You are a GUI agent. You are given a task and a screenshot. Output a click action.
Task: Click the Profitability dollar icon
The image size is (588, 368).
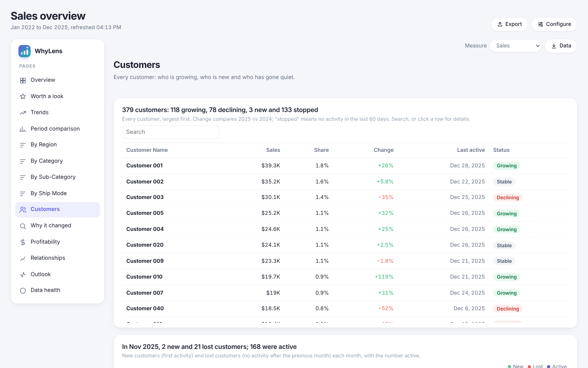pos(23,242)
